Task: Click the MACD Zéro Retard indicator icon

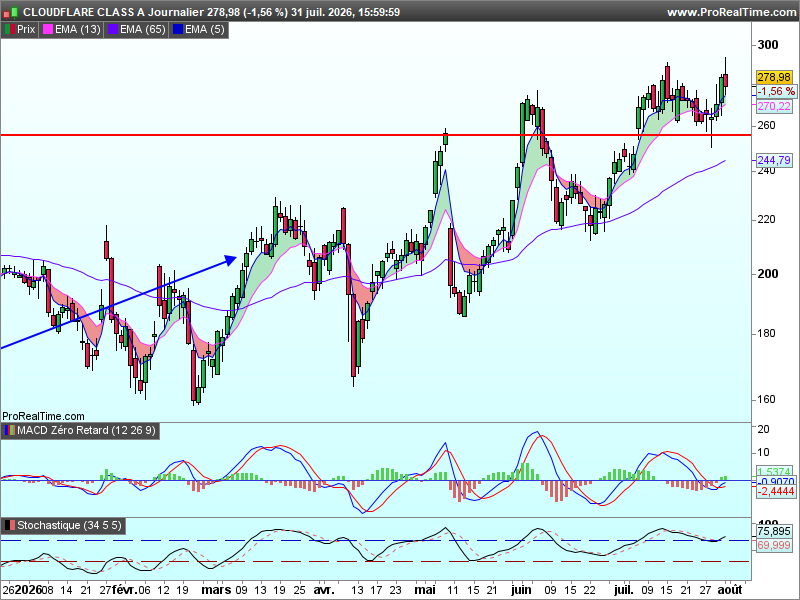Action: pyautogui.click(x=9, y=431)
